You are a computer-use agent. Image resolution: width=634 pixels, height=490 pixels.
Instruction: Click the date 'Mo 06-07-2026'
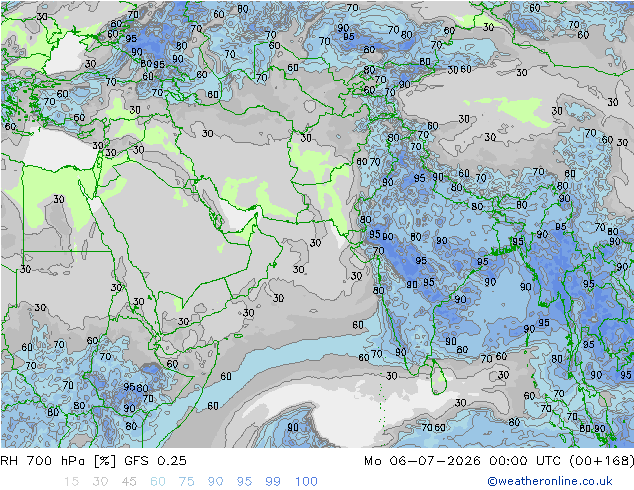tap(422, 461)
